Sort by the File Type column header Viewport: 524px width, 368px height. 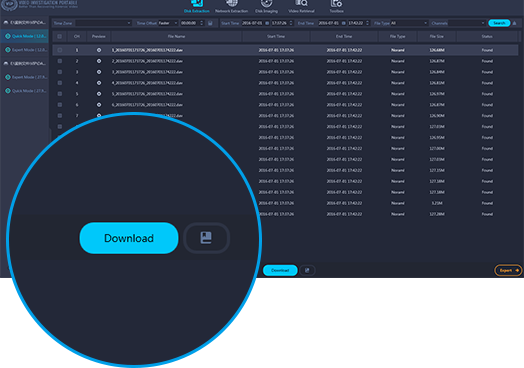(x=397, y=36)
